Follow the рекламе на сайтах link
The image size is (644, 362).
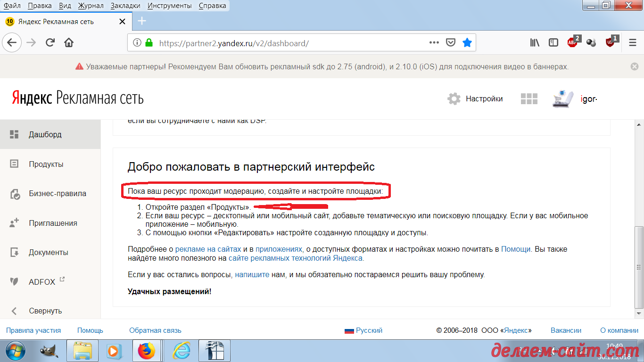[x=208, y=249]
